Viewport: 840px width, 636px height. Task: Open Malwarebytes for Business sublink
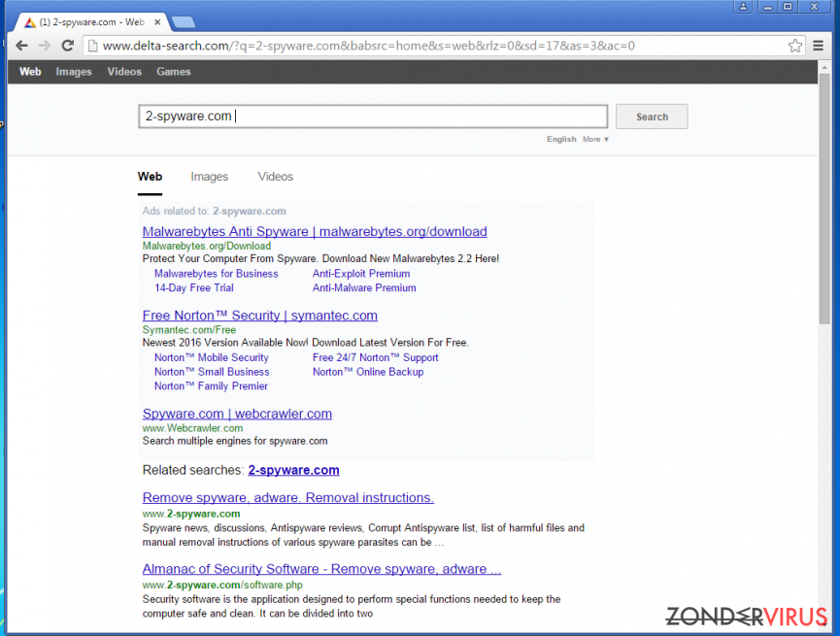tap(217, 274)
